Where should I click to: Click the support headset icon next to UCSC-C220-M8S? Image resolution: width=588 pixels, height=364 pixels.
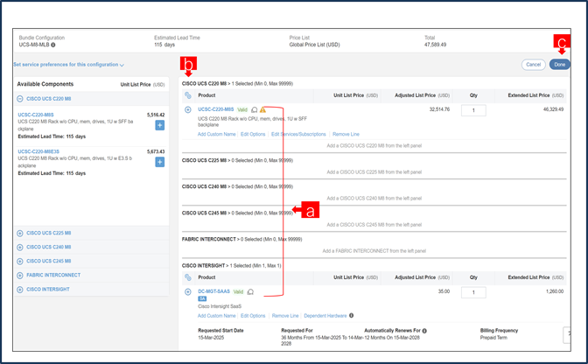[255, 110]
